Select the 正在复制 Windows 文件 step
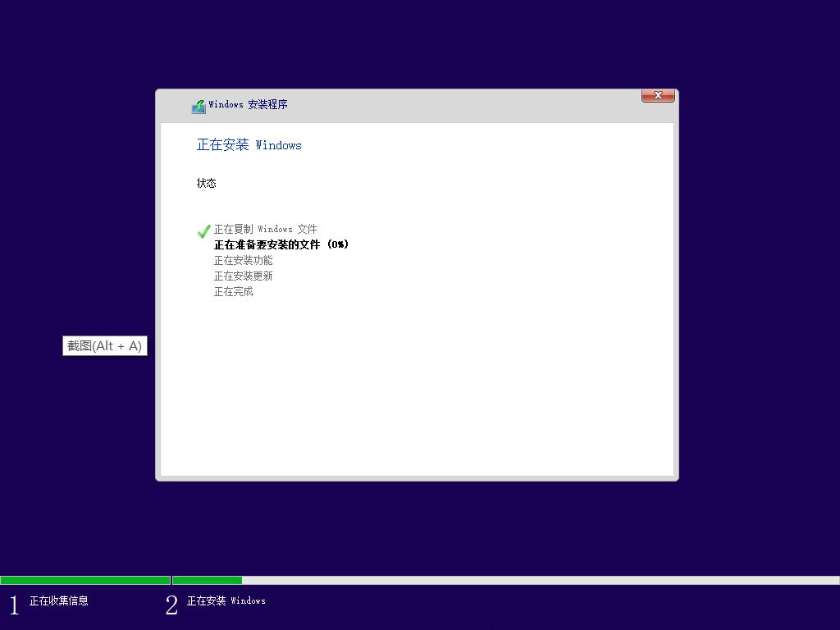 [x=265, y=230]
